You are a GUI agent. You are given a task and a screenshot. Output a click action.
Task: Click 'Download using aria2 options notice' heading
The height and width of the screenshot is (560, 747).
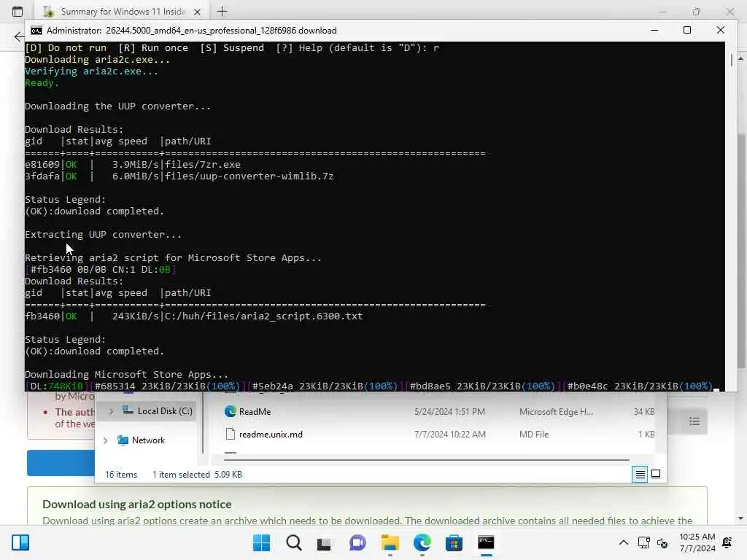[136, 504]
